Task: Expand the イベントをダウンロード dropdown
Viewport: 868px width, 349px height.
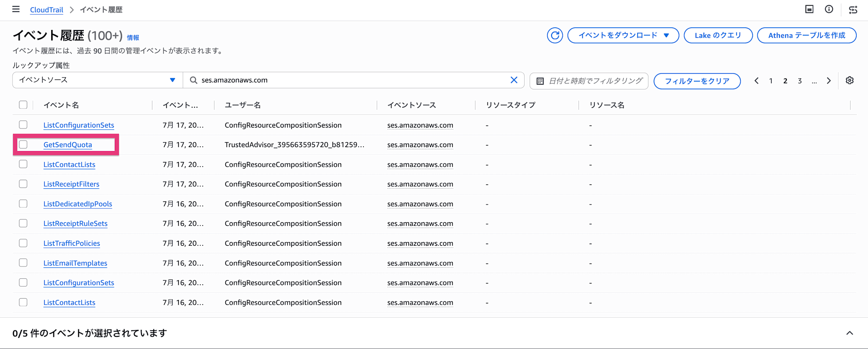Action: pyautogui.click(x=623, y=35)
